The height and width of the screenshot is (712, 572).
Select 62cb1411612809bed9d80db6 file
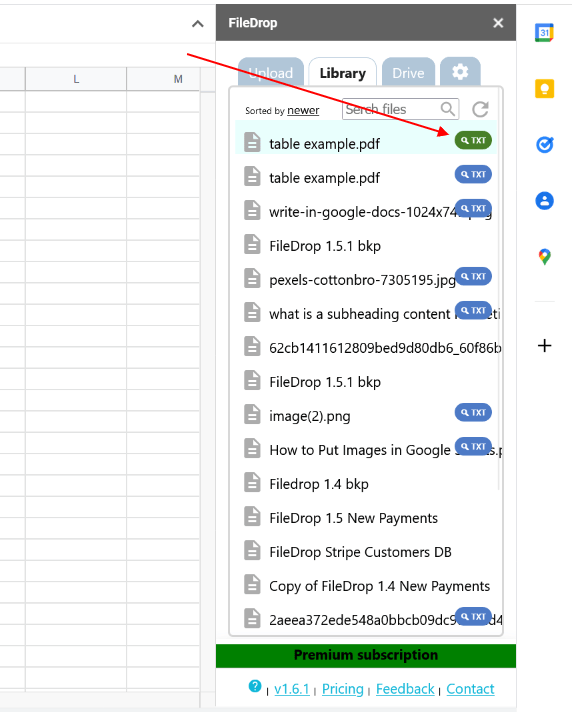point(385,348)
